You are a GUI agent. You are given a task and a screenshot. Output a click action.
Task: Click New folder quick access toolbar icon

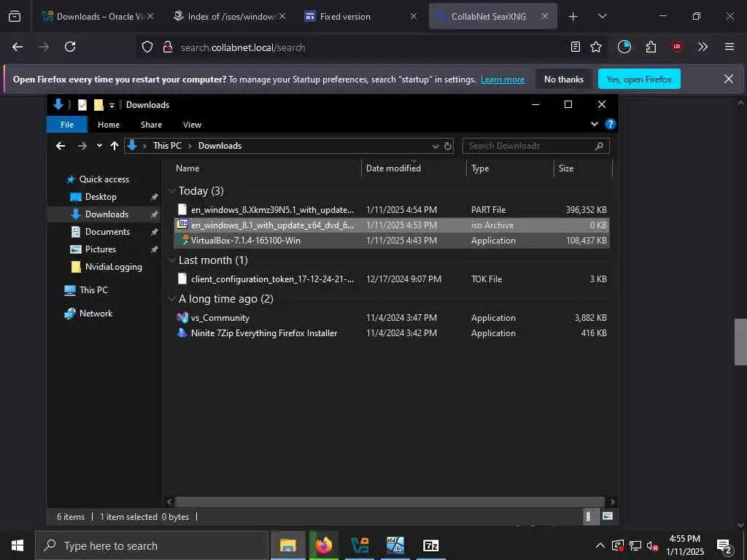point(98,105)
